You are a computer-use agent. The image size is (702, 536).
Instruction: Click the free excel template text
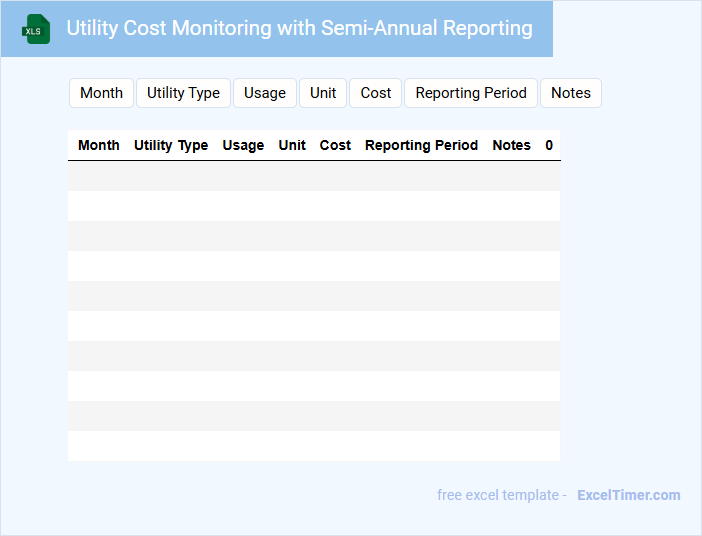coord(501,495)
